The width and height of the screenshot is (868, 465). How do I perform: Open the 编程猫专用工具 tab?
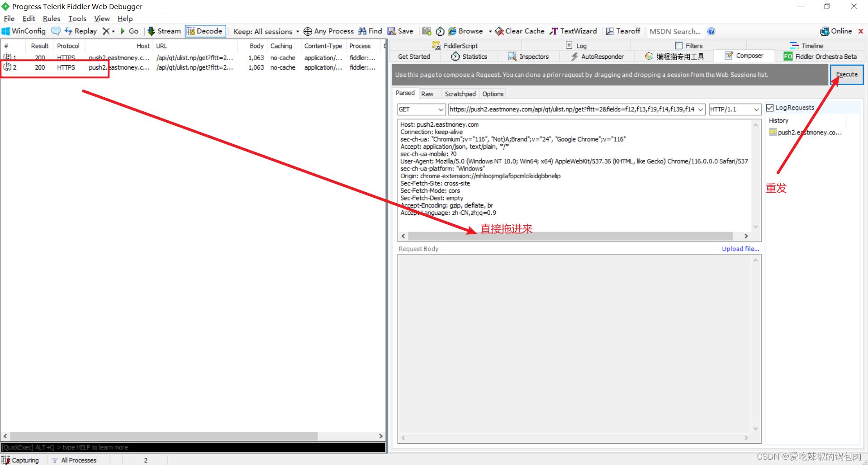coord(674,57)
